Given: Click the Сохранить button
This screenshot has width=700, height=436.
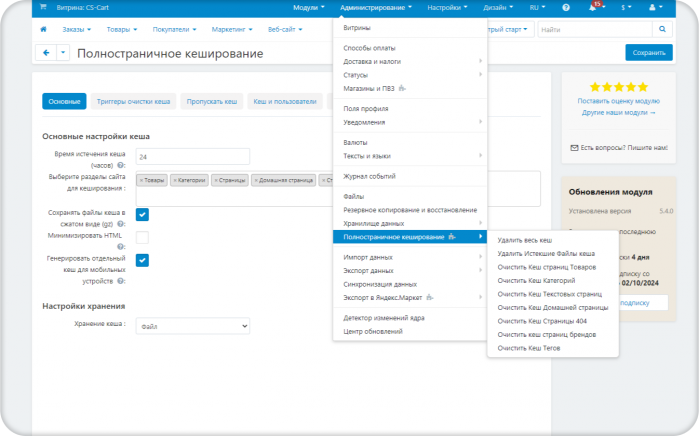Looking at the screenshot, I should (649, 53).
